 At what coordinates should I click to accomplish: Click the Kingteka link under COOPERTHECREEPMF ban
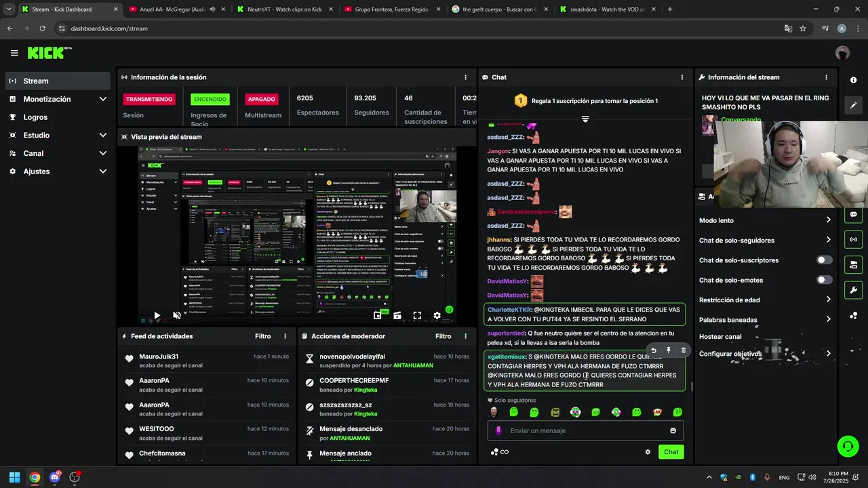(366, 390)
